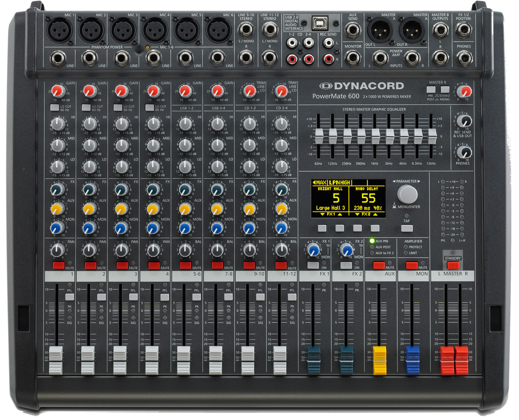Mute channel 1 with its red button

coord(58,265)
